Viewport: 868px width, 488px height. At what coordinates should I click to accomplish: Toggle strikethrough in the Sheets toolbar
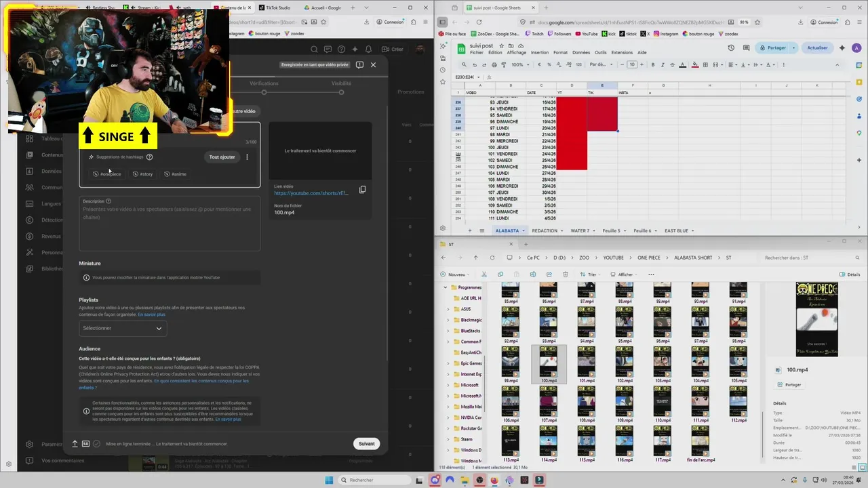point(673,65)
